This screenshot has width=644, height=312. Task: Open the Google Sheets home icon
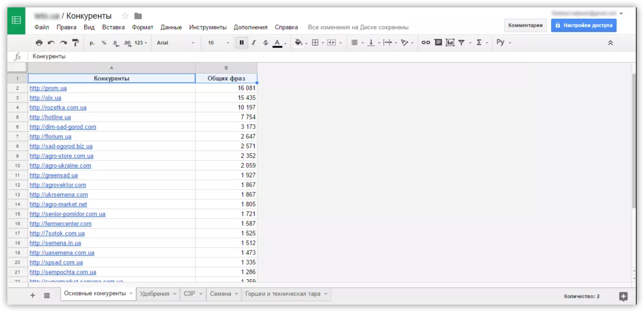pyautogui.click(x=16, y=20)
